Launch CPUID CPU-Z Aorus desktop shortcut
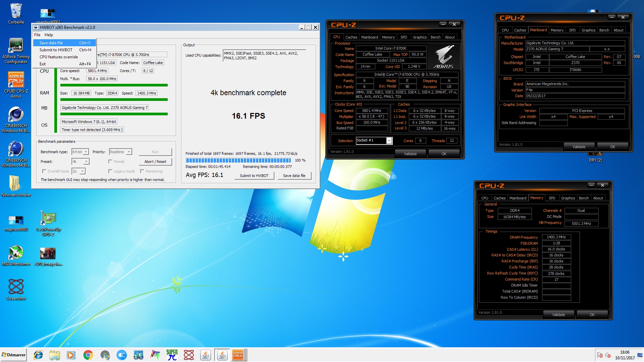The image size is (644, 362). (x=16, y=85)
